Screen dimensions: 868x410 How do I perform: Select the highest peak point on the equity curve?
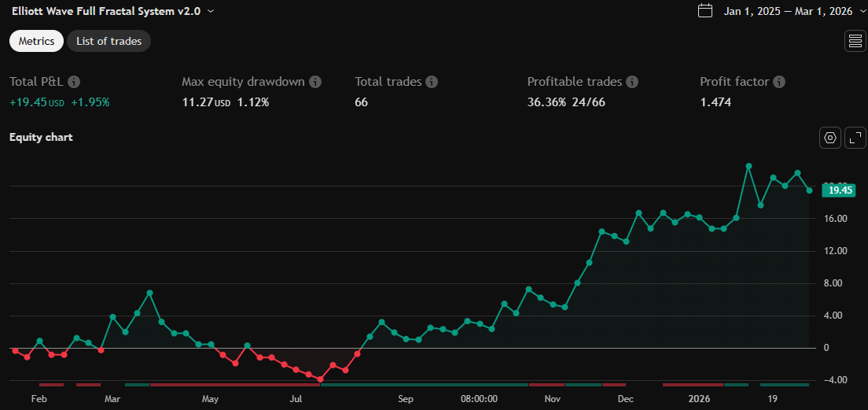click(x=748, y=166)
